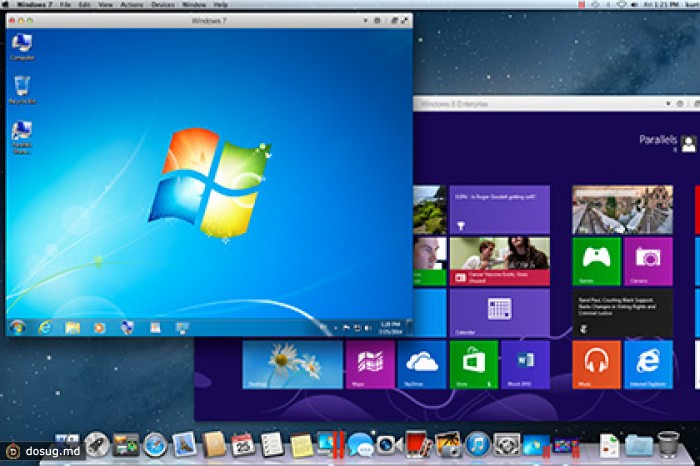The height and width of the screenshot is (466, 700).
Task: Open the sports trophy news tile
Action: pos(500,210)
